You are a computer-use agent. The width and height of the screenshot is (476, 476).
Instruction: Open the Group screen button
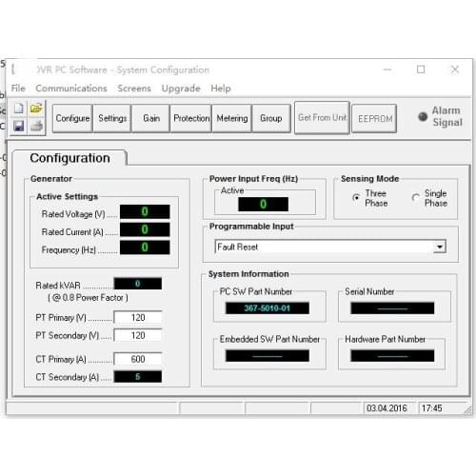tap(271, 118)
